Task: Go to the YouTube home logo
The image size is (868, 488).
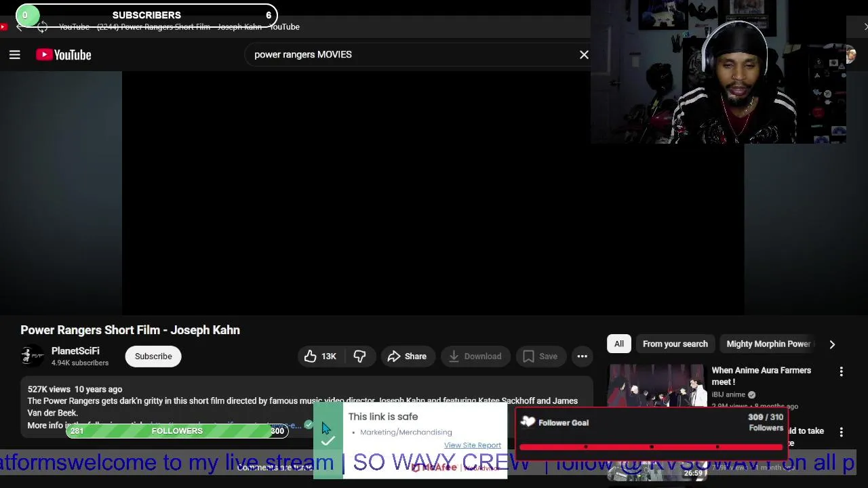Action: click(x=64, y=55)
